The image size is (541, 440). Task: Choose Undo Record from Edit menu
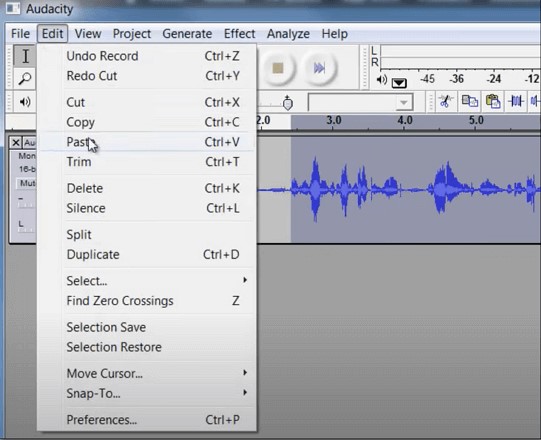pos(147,56)
